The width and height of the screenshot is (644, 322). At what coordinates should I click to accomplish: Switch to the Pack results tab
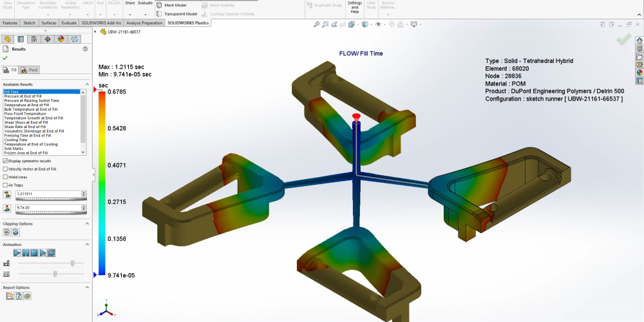(30, 70)
